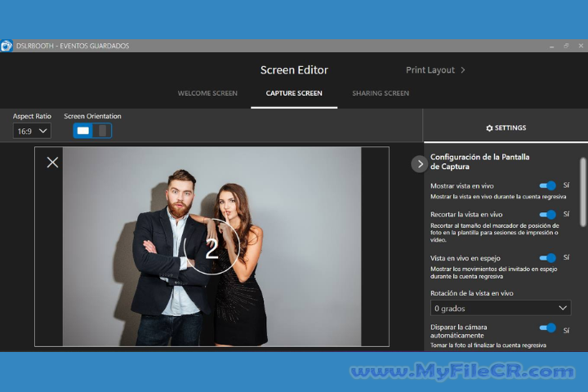Go to Print Layout
Image resolution: width=588 pixels, height=392 pixels.
click(x=435, y=70)
